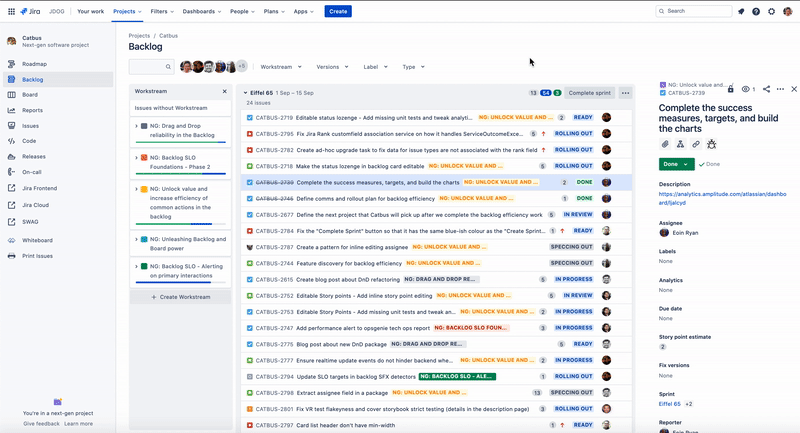Click the add child issue icon
Viewport: 800px width, 433px height.
pos(680,144)
